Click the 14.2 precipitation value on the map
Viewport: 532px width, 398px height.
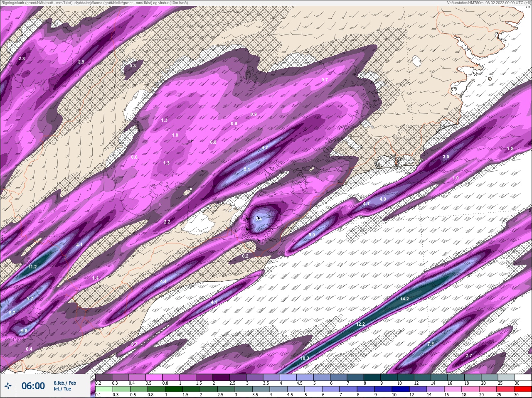(x=404, y=299)
